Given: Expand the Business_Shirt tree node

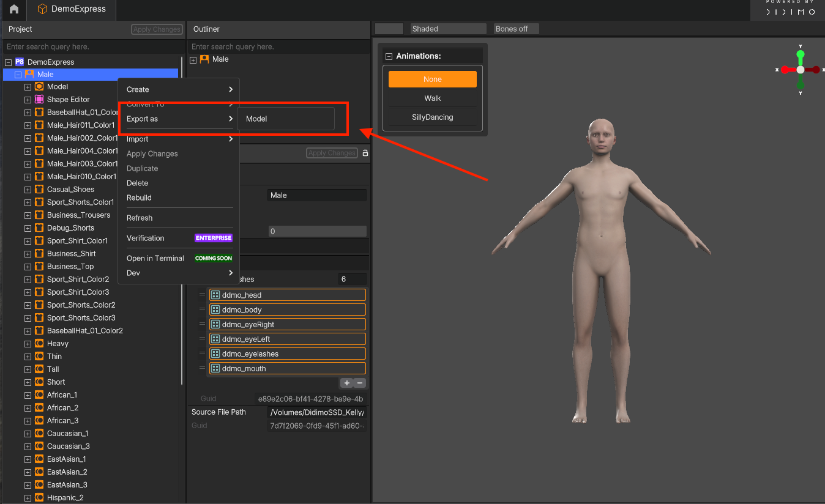Looking at the screenshot, I should 28,254.
